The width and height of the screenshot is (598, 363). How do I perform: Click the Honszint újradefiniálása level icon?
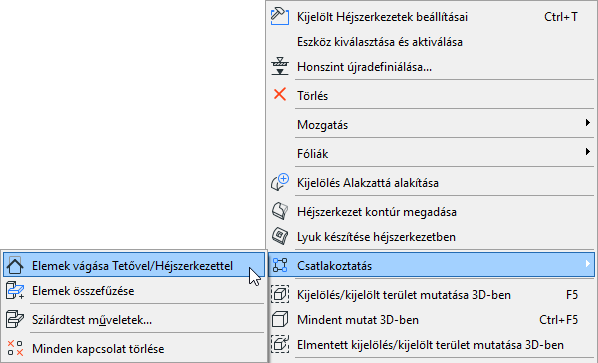280,66
